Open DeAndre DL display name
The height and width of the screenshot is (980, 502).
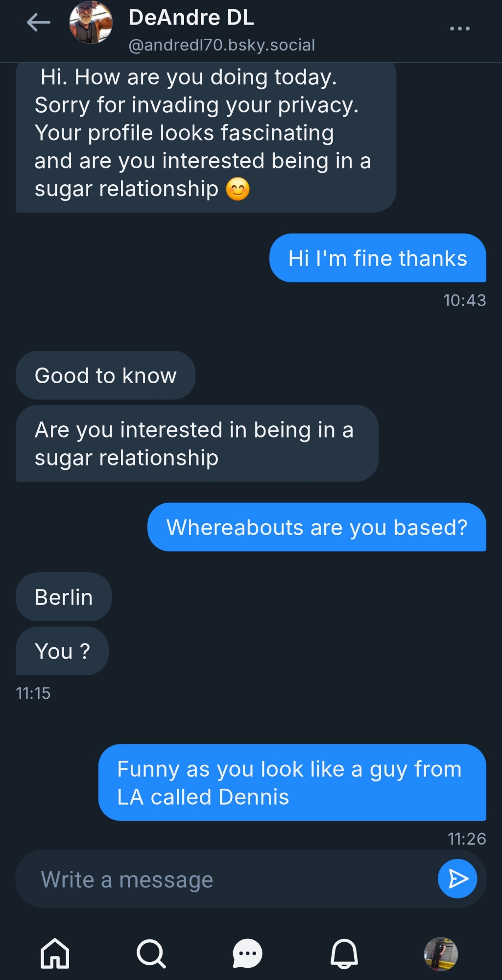(191, 18)
